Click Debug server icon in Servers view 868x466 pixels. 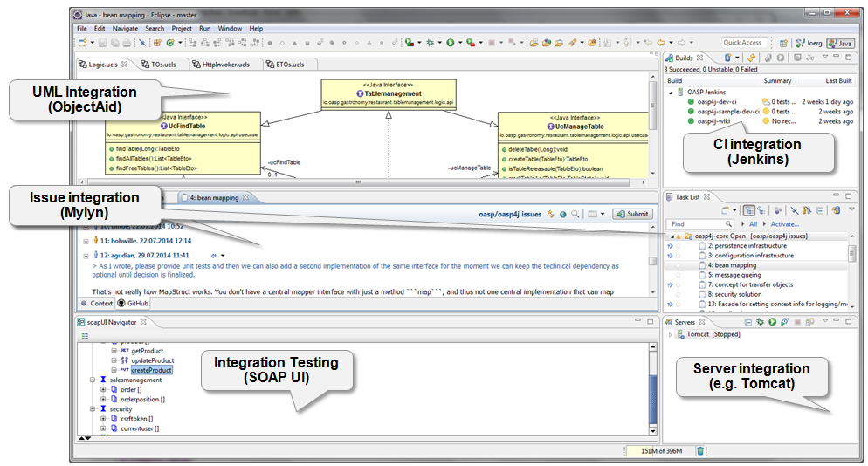760,321
